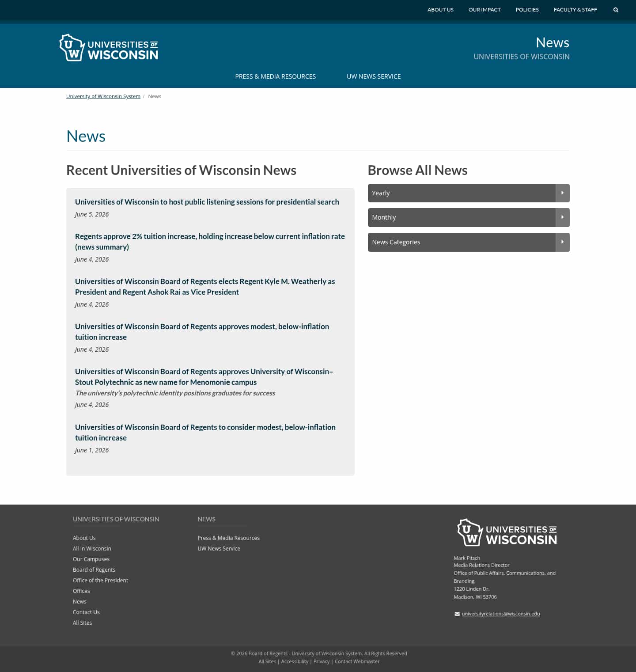Click footer Contact Us link
Viewport: 636px width, 672px height.
pyautogui.click(x=86, y=612)
